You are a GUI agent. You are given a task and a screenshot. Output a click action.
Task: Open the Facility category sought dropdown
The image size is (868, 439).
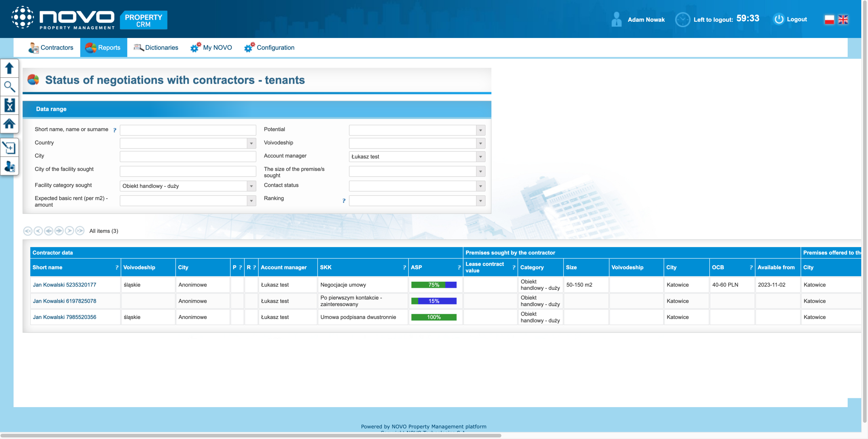(x=251, y=186)
